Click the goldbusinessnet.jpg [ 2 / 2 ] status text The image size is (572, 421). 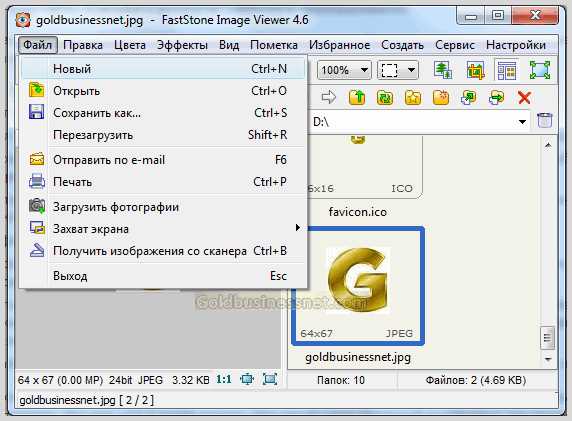pos(86,400)
